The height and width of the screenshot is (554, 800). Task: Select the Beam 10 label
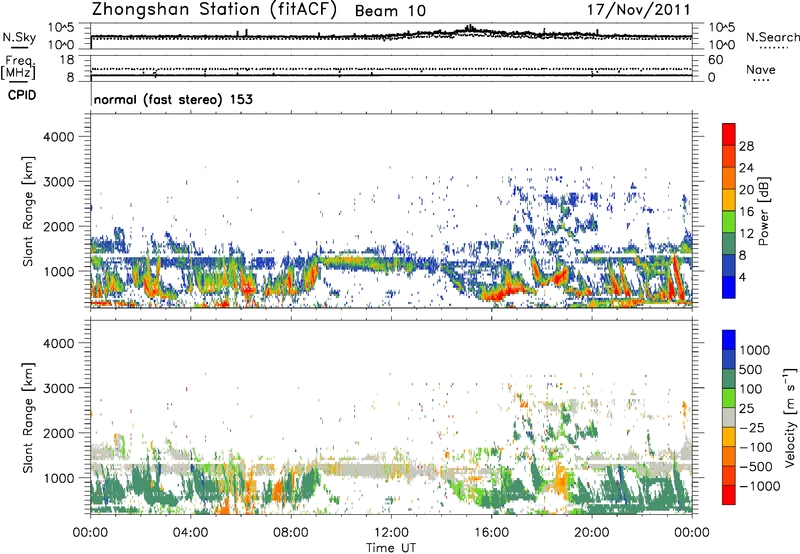coord(405,11)
